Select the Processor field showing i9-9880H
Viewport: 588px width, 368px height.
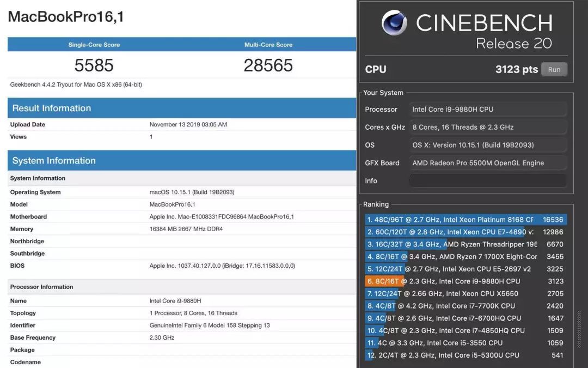click(x=488, y=109)
